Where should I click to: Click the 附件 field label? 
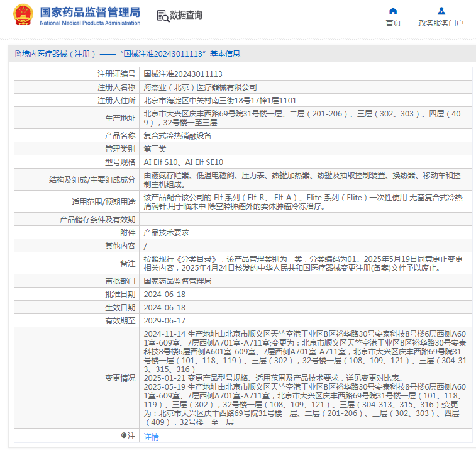(128, 233)
